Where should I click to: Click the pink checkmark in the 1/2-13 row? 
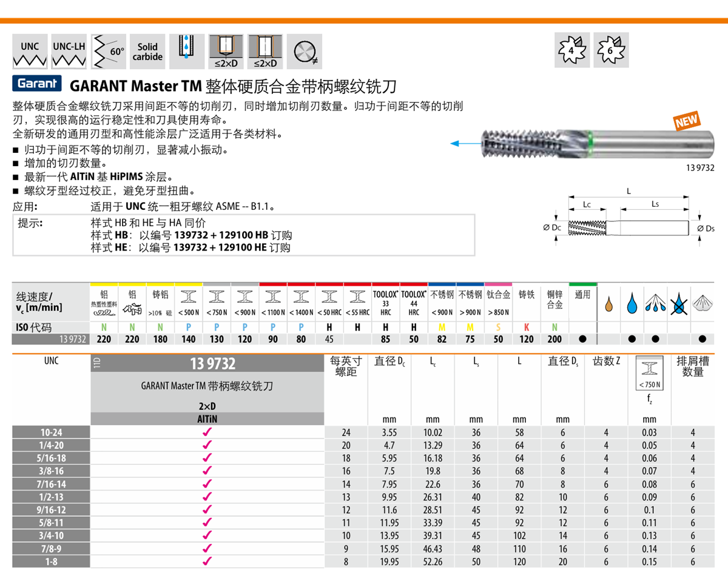(x=207, y=497)
